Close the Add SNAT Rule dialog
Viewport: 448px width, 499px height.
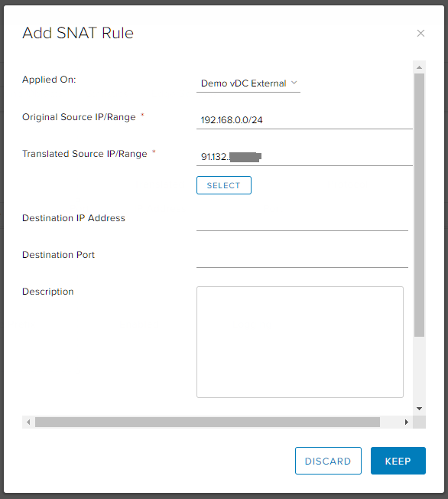coord(420,33)
